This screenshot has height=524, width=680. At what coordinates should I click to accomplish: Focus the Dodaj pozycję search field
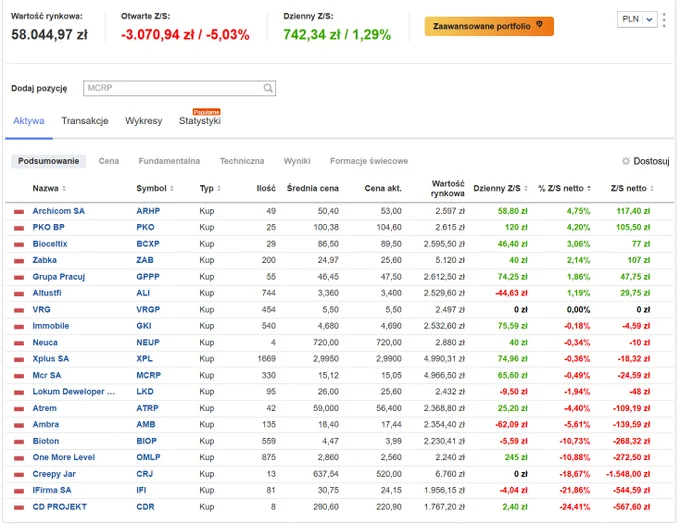tap(180, 88)
